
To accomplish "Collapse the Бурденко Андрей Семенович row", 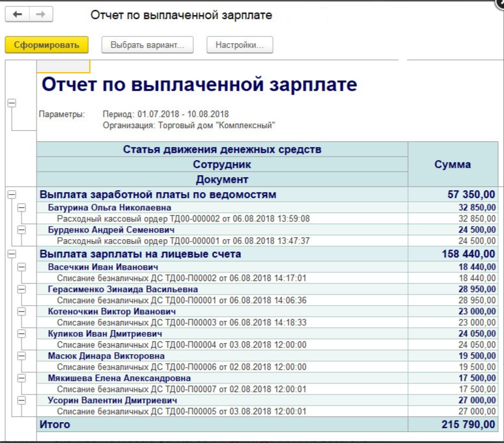I will click(22, 230).
